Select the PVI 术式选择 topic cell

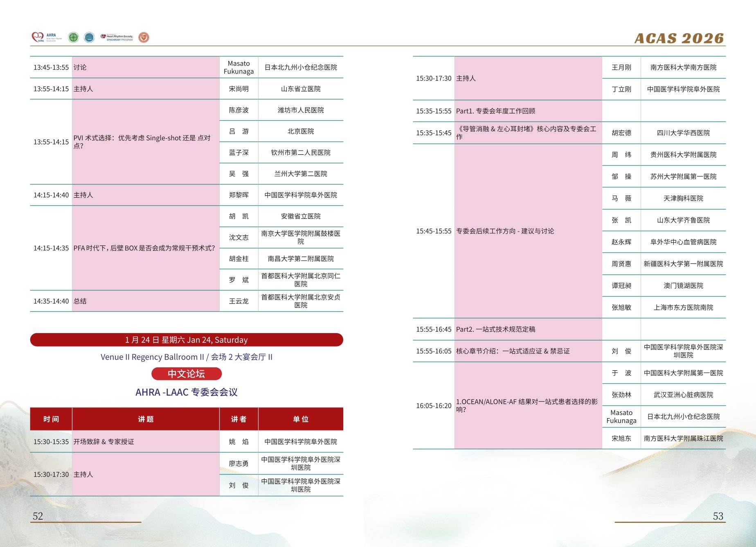pos(146,142)
